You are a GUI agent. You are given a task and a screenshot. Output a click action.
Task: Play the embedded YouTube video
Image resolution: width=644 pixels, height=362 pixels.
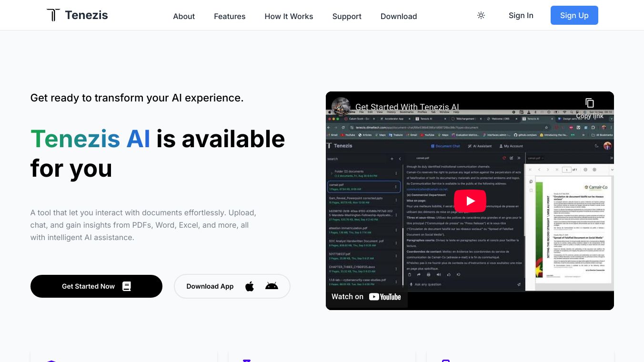click(x=470, y=201)
